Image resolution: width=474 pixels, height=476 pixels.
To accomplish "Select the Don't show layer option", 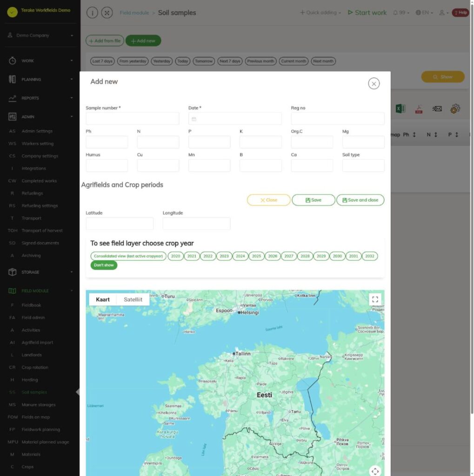I will click(x=104, y=265).
